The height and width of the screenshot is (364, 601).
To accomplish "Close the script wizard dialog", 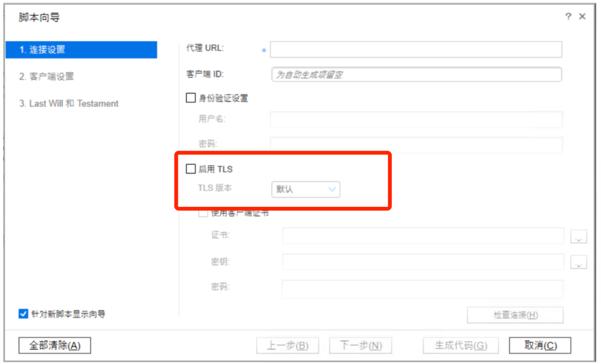I will click(x=582, y=16).
